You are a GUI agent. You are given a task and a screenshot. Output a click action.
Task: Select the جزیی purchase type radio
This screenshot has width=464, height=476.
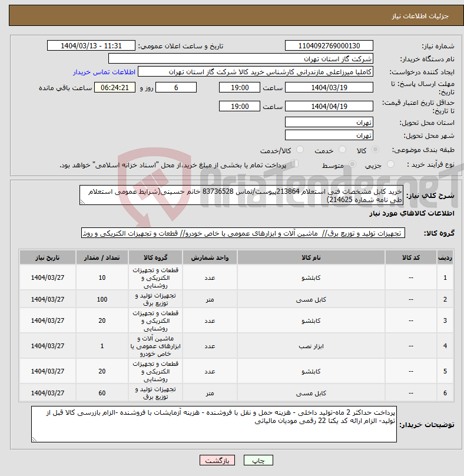[x=390, y=164]
